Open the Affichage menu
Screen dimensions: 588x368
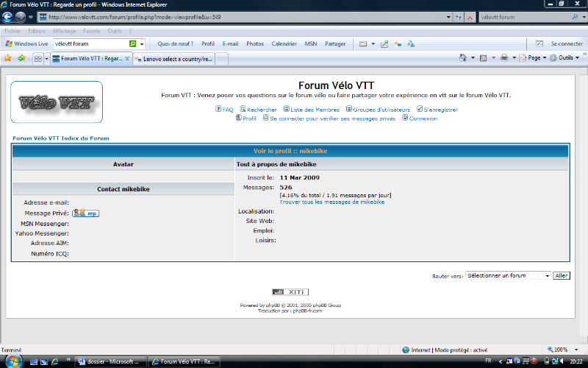tap(64, 31)
